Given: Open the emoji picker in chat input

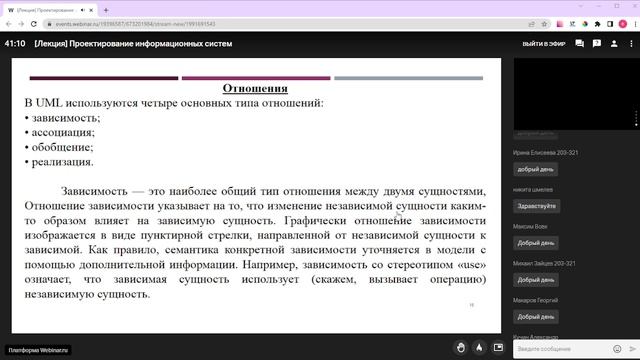Looking at the screenshot, I should click(617, 349).
